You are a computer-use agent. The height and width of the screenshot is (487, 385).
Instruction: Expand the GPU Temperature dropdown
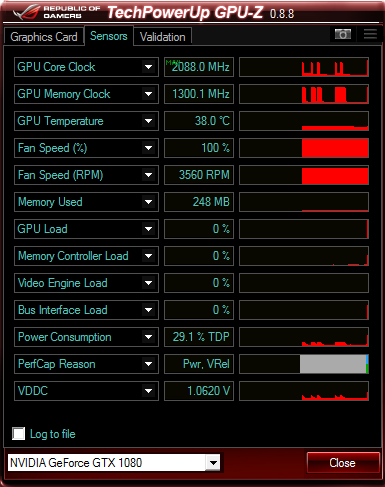(148, 121)
